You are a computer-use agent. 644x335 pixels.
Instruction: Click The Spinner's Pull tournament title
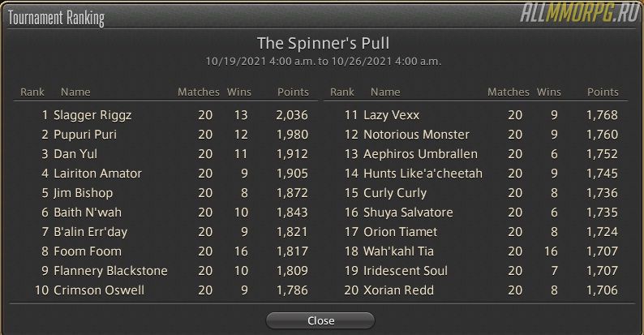pyautogui.click(x=324, y=44)
